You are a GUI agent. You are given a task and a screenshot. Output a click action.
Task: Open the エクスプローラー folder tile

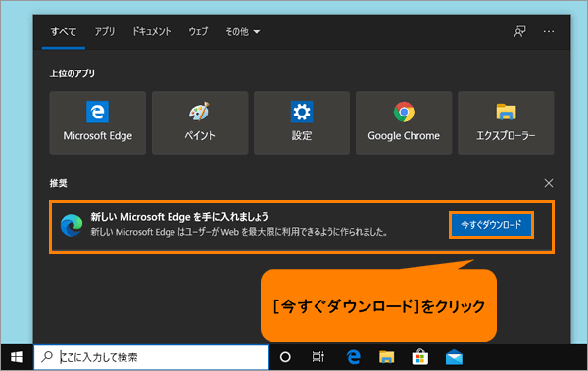coord(506,122)
